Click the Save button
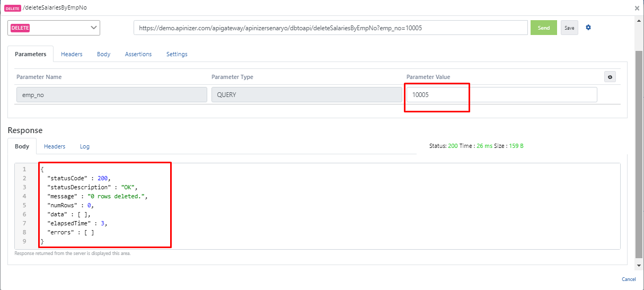Screen dimensions: 644x290 (569, 28)
